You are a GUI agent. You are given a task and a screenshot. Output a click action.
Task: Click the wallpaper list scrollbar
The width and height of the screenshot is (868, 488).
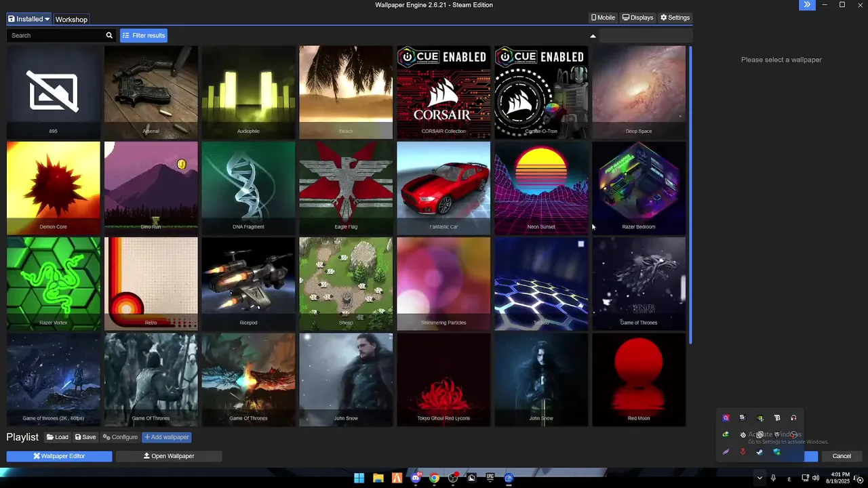[x=690, y=195]
